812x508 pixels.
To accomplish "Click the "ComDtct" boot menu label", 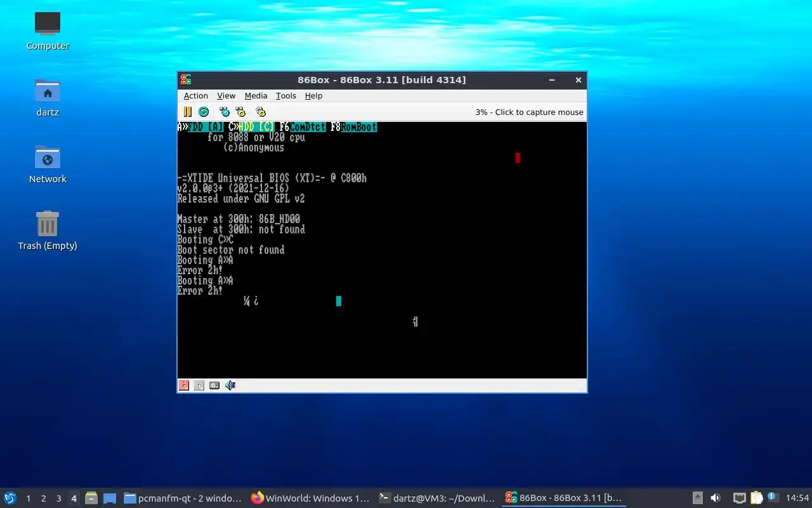I will [308, 127].
